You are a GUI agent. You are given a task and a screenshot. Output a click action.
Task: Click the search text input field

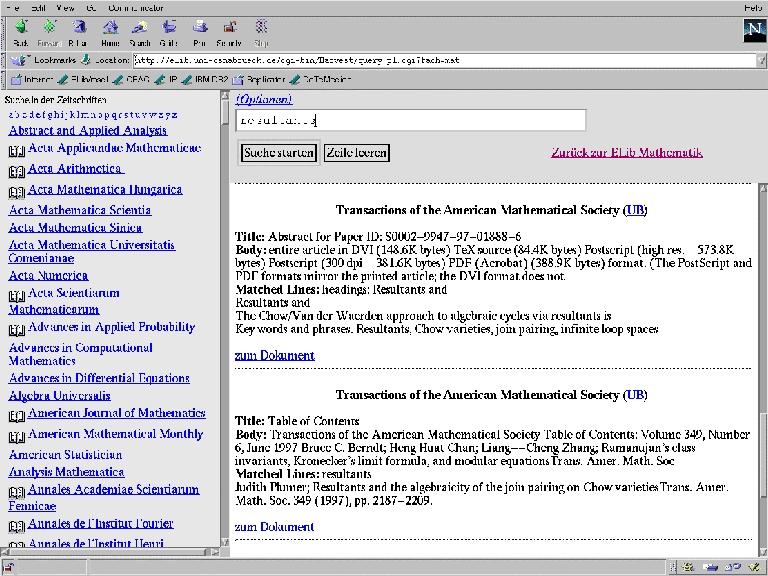coord(410,120)
